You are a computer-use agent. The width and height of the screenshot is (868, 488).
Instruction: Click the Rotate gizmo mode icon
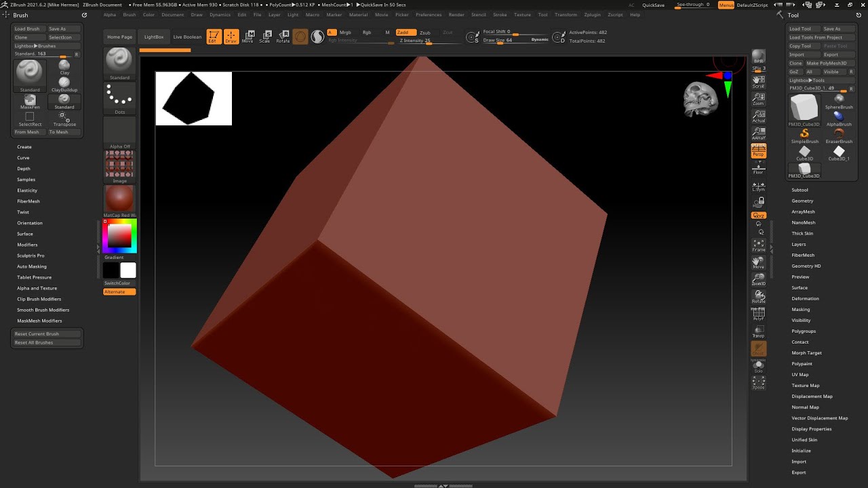[x=283, y=37]
